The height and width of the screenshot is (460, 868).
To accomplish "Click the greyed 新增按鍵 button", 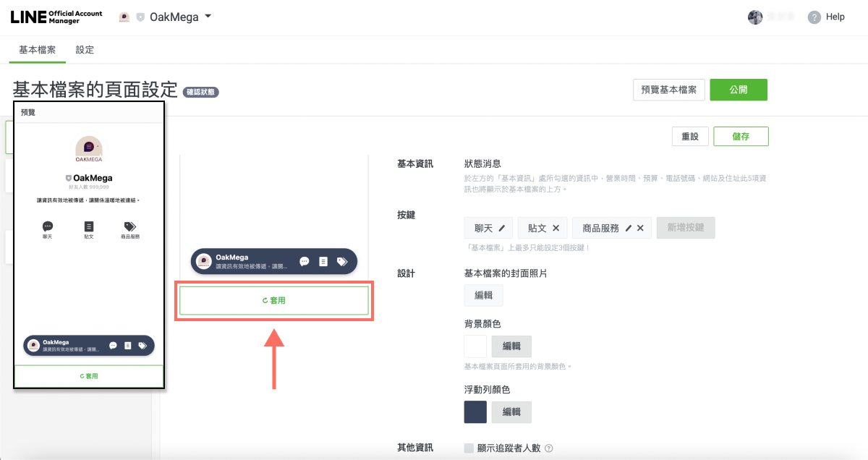I will tap(686, 228).
